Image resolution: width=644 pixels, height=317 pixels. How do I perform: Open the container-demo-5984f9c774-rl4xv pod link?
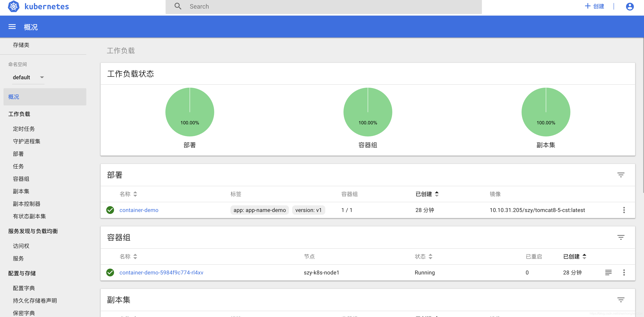[161, 272]
